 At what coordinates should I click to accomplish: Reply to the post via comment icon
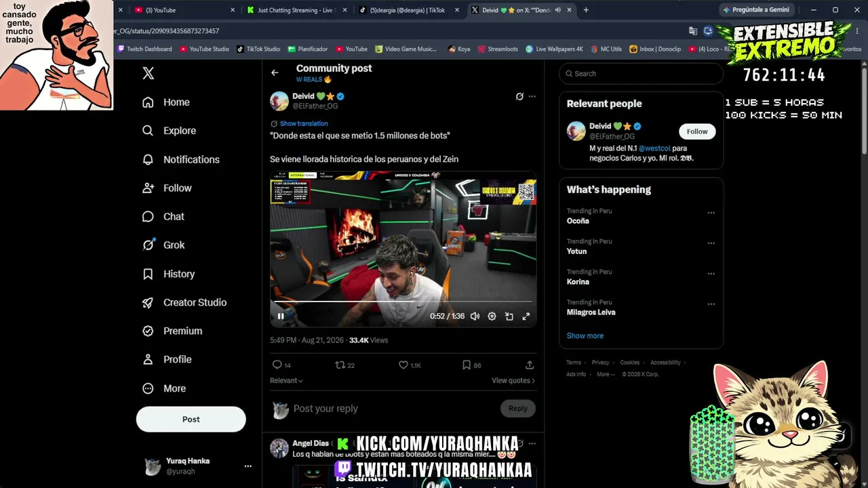[277, 365]
